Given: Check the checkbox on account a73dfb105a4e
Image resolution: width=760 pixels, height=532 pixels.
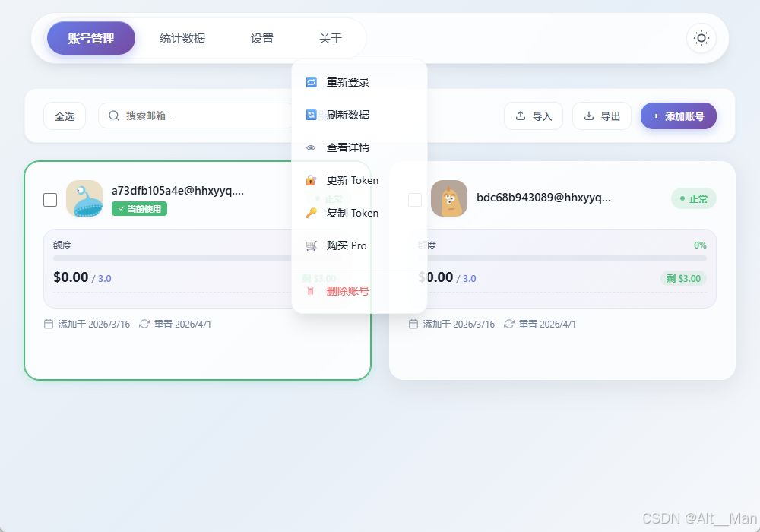Looking at the screenshot, I should tap(50, 199).
